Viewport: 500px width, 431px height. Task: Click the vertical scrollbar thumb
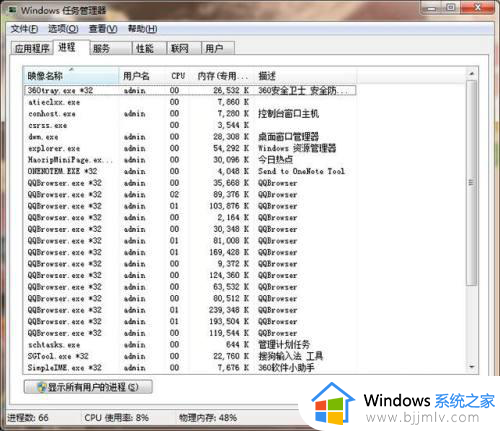click(x=472, y=183)
